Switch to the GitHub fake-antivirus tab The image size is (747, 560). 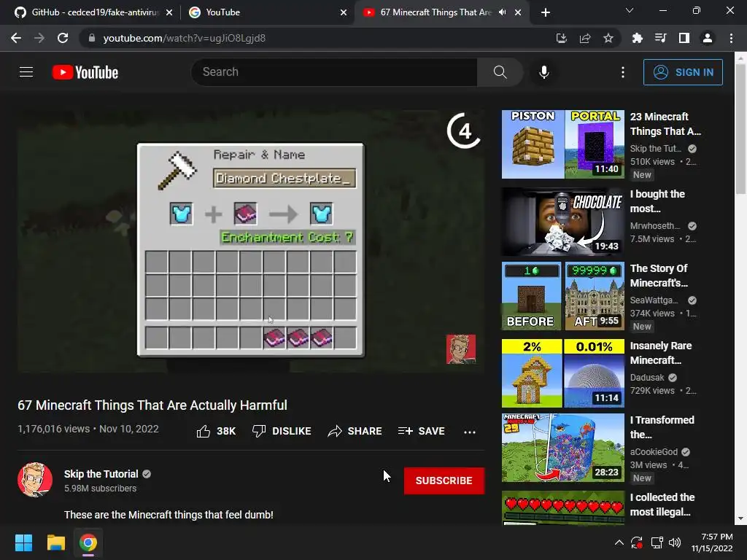point(94,12)
